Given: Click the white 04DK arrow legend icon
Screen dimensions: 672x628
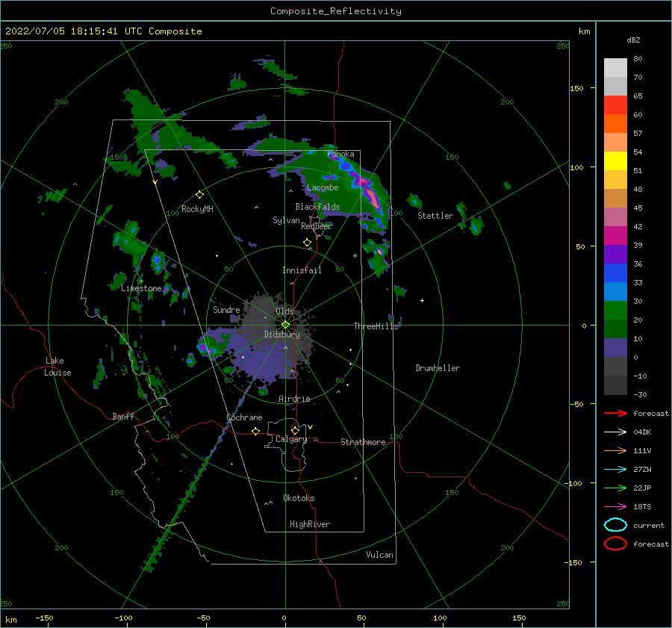Looking at the screenshot, I should (615, 432).
